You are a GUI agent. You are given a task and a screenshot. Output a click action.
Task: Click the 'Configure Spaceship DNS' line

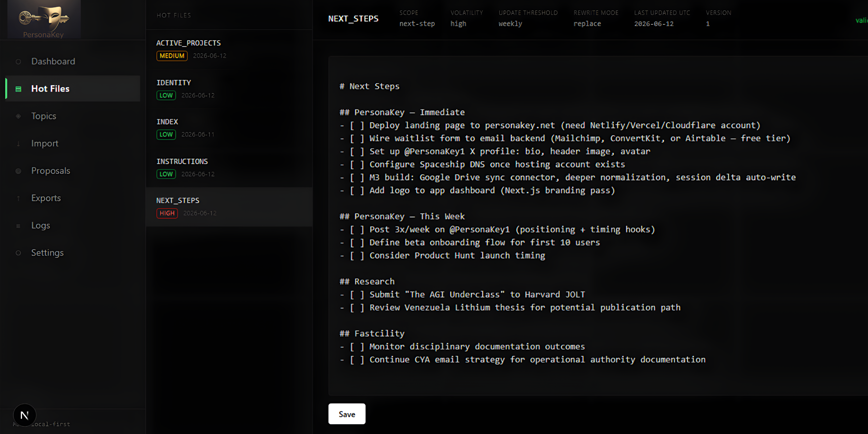click(x=482, y=164)
